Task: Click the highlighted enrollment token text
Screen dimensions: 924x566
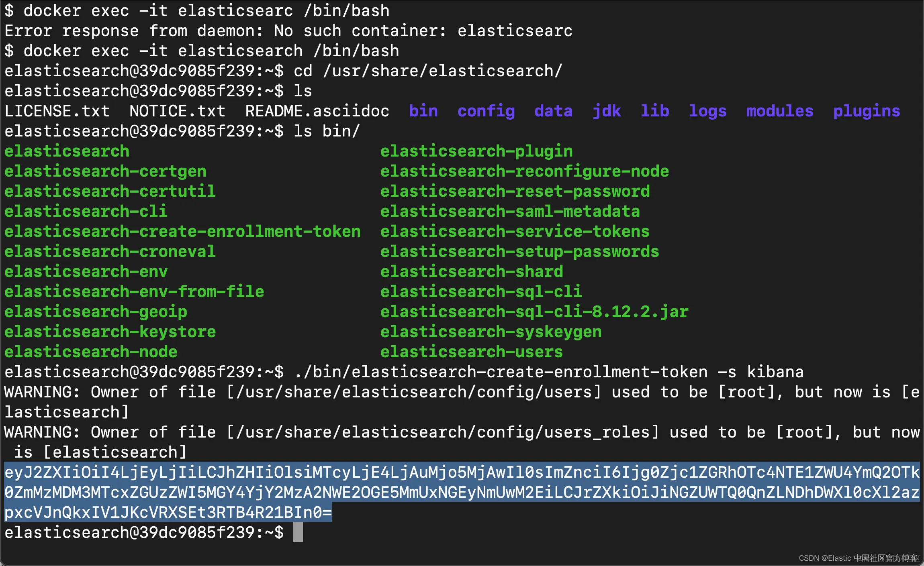Action: (x=462, y=492)
